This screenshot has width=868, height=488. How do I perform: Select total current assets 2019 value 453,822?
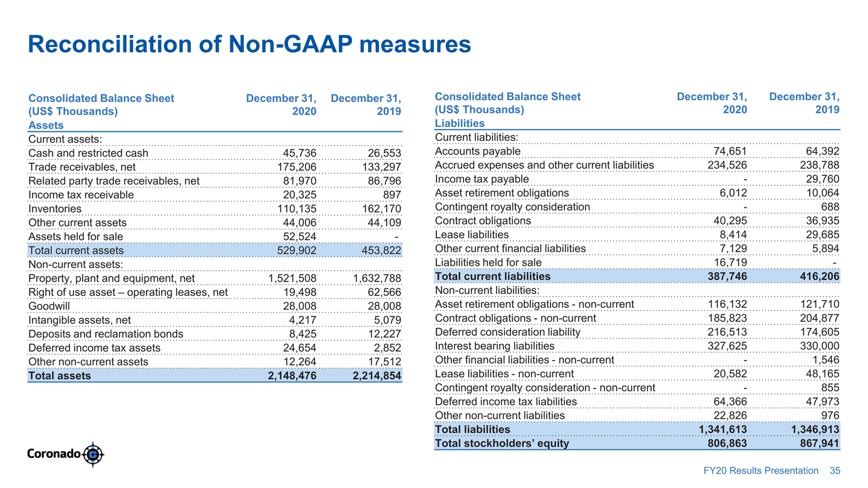coord(381,250)
